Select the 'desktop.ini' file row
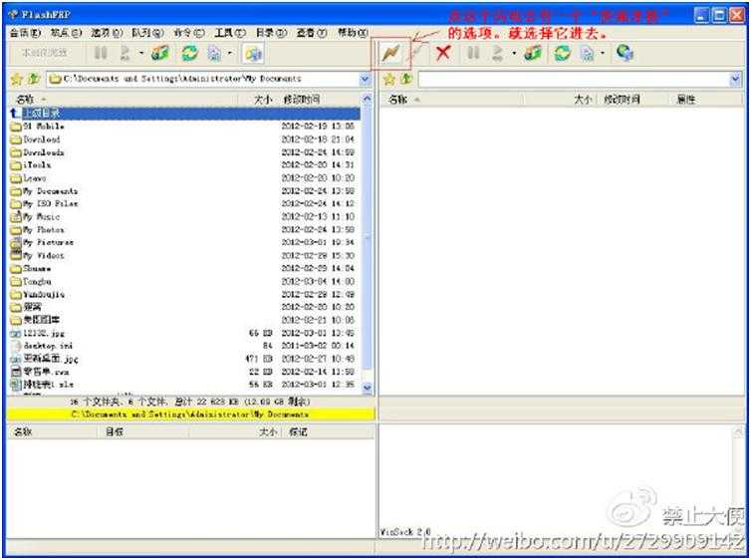This screenshot has width=751, height=560. click(185, 346)
